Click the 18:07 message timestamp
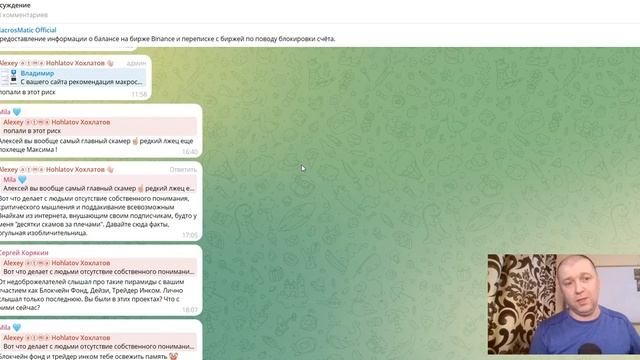The width and height of the screenshot is (640, 360). (x=190, y=310)
